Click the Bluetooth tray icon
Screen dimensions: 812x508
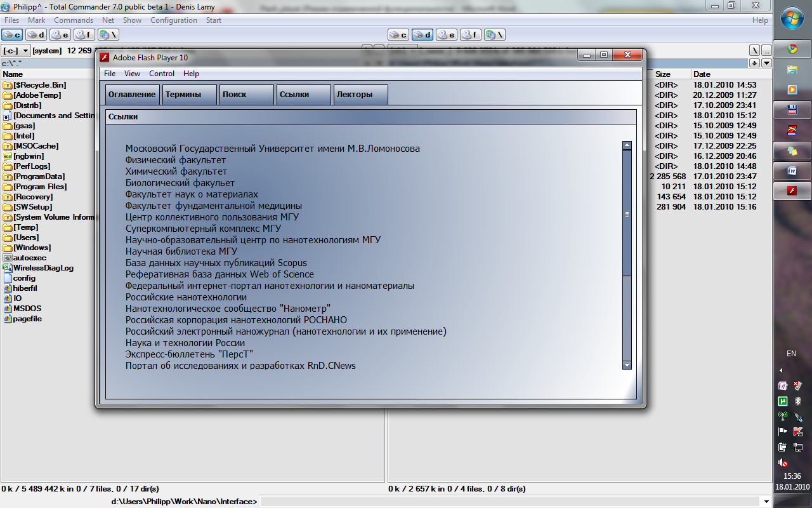click(x=799, y=401)
